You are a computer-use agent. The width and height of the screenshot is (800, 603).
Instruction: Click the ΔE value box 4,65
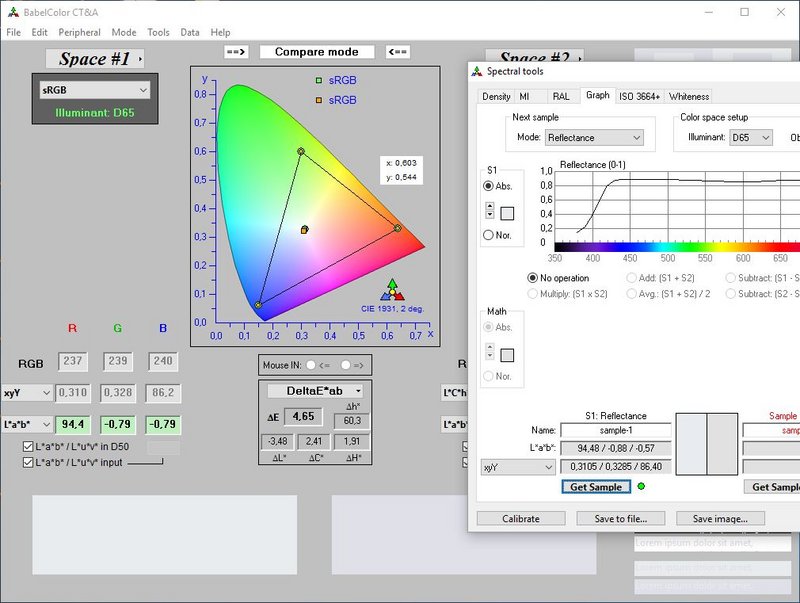303,417
